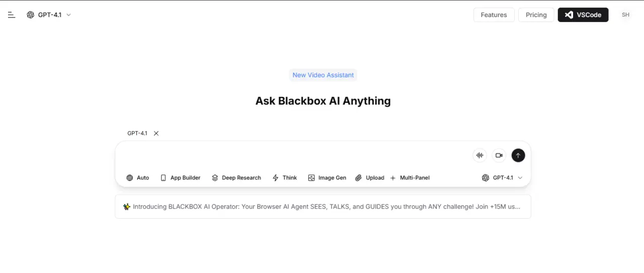Click the VSCode extension button
The height and width of the screenshot is (273, 644).
tap(583, 15)
